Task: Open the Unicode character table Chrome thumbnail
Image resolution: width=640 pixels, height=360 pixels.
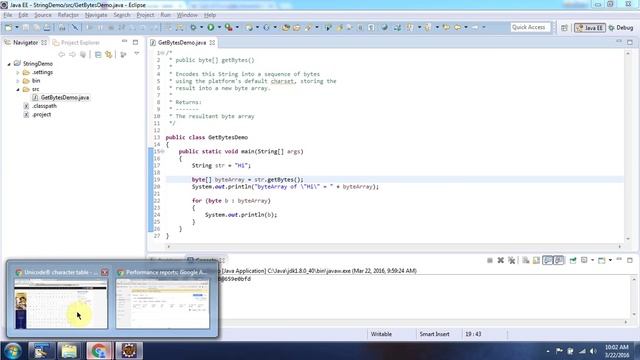Action: pyautogui.click(x=61, y=304)
